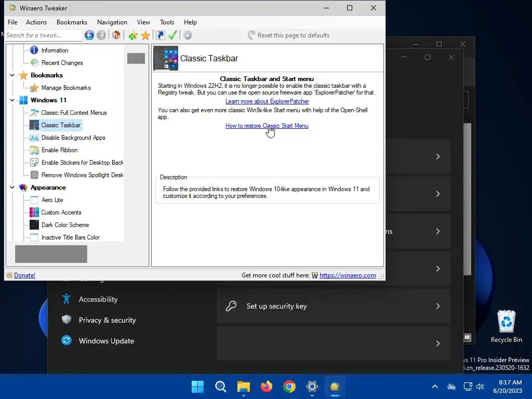Click the Remove Windows Spotlight icon
The image size is (532, 399).
(34, 175)
